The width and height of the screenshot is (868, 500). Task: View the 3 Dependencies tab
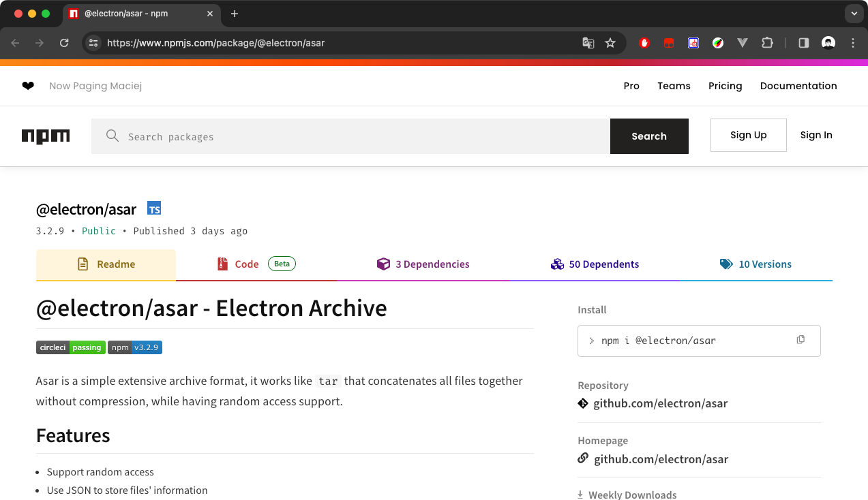[423, 264]
